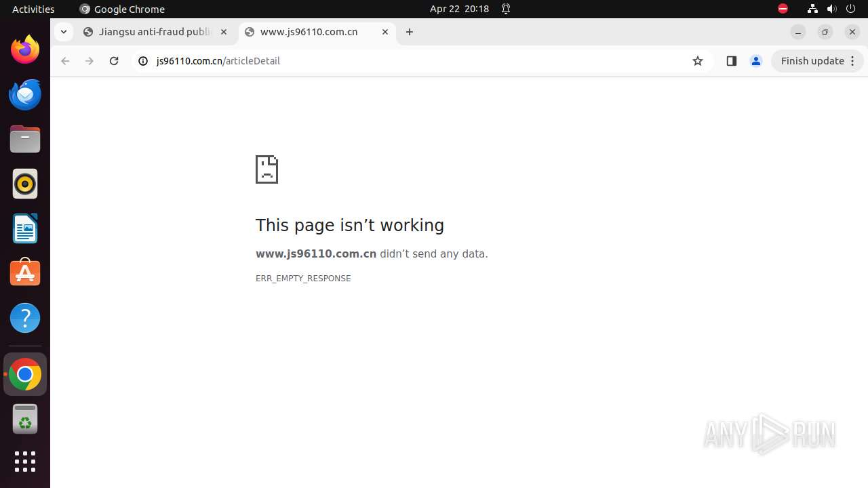Viewport: 868px width, 488px height.
Task: Open the Trash in the dock
Action: (25, 419)
